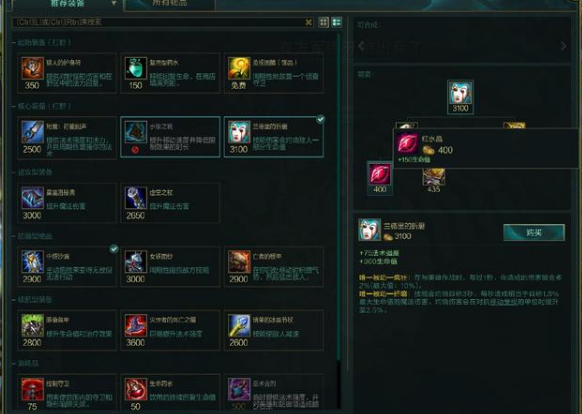582x414 pixels.
Task: Click the item list vertical scrollbar
Action: tap(339, 197)
